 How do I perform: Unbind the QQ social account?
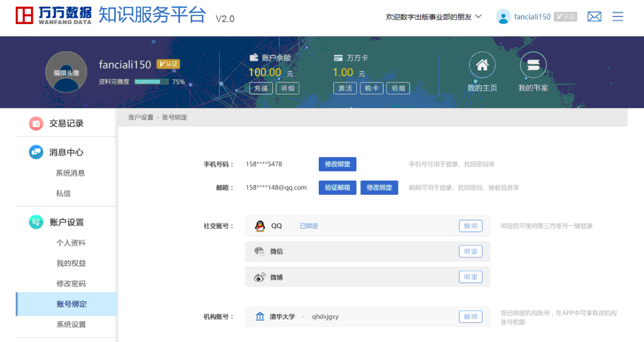(470, 226)
